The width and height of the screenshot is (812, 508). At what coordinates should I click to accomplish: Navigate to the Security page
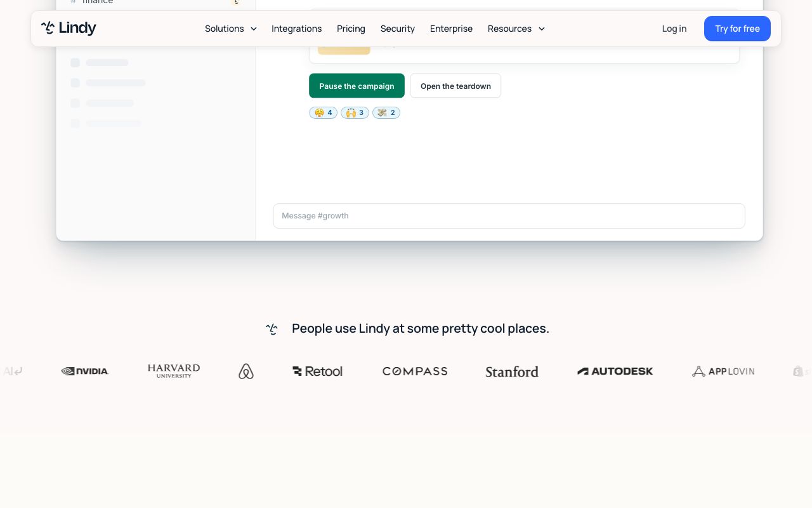point(398,29)
